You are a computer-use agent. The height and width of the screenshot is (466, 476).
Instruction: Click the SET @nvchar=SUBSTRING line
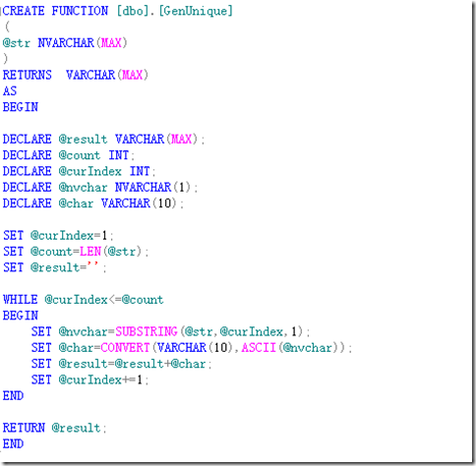coord(170,332)
